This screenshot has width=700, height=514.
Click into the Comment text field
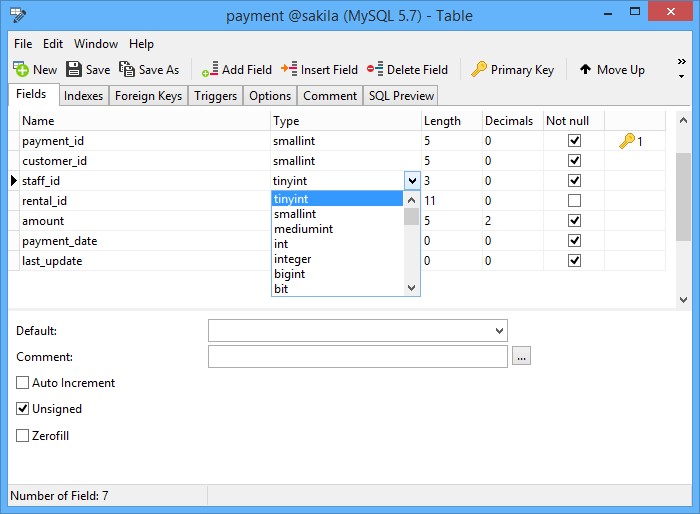[357, 357]
